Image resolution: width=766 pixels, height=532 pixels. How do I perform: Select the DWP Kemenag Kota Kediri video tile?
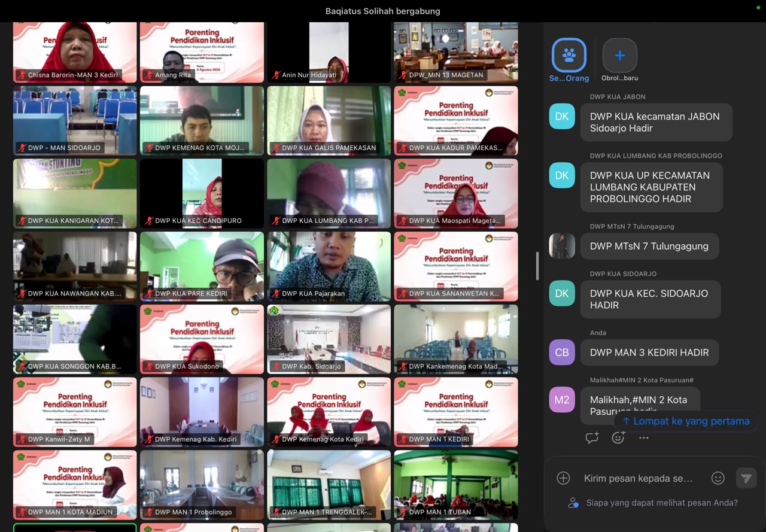pyautogui.click(x=329, y=412)
